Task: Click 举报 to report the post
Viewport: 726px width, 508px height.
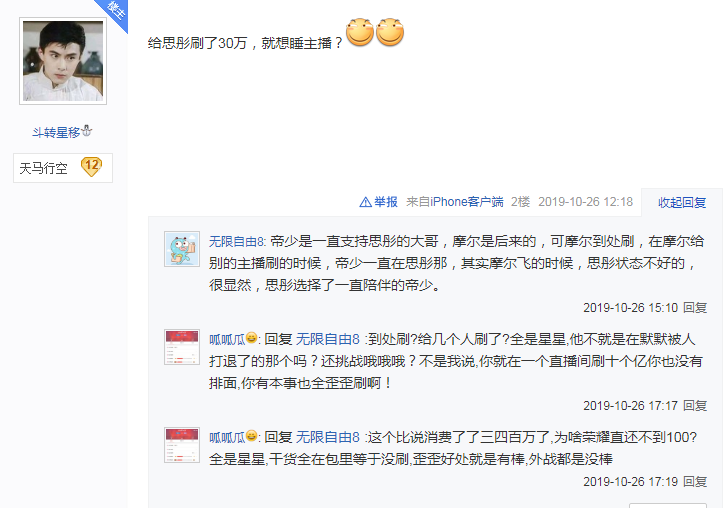Action: 386,202
